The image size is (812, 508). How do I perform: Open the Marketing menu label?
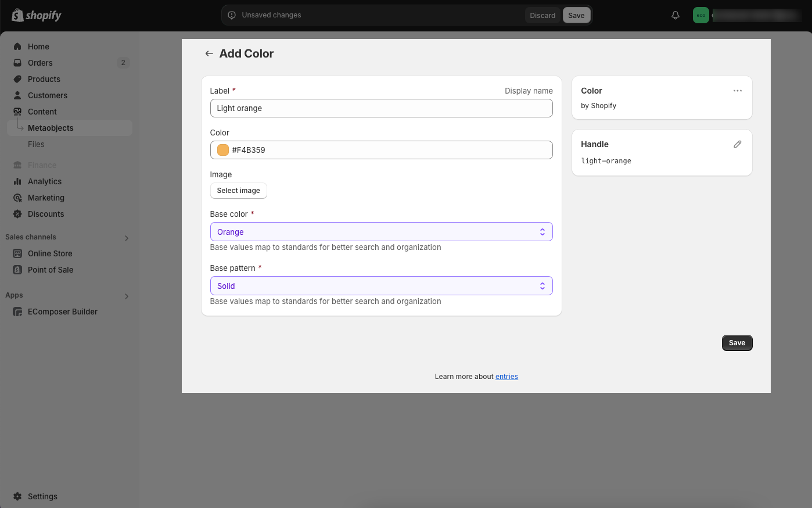coord(46,198)
